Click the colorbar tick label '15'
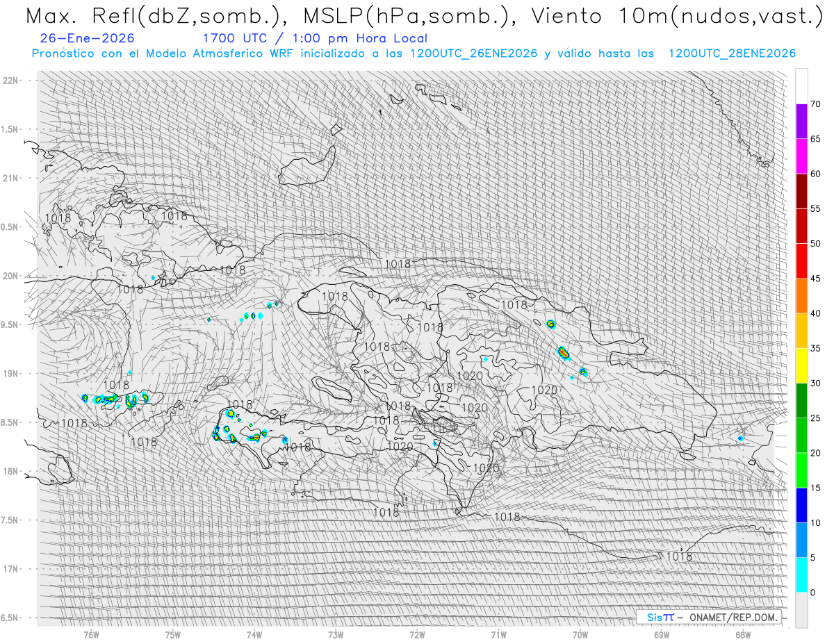This screenshot has height=644, width=834. [816, 488]
